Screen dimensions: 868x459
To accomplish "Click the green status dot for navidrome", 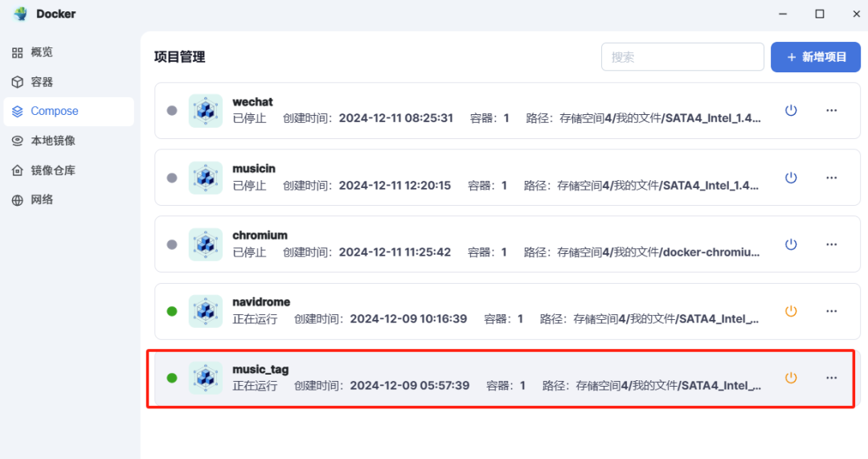I will [x=172, y=311].
